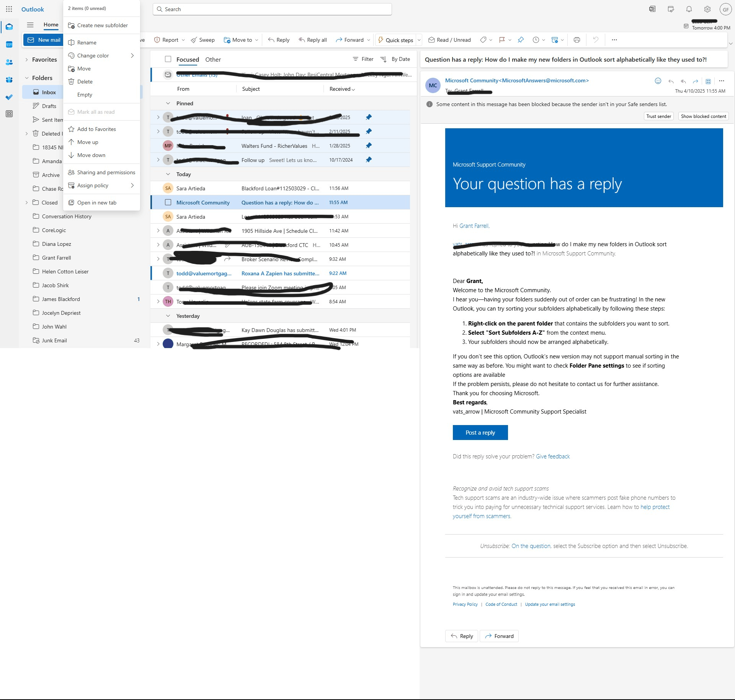Viewport: 735px width, 700px height.
Task: Unpin the Walters Fund email
Action: click(x=369, y=146)
